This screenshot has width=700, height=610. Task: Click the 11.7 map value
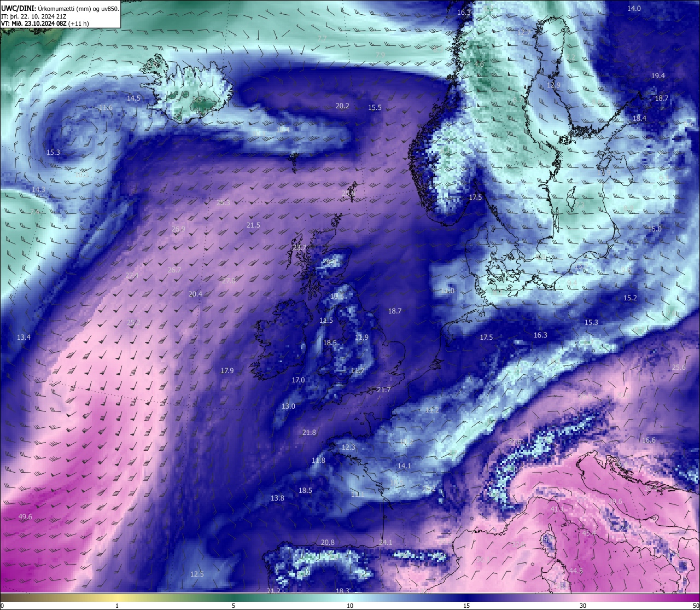coord(357,371)
